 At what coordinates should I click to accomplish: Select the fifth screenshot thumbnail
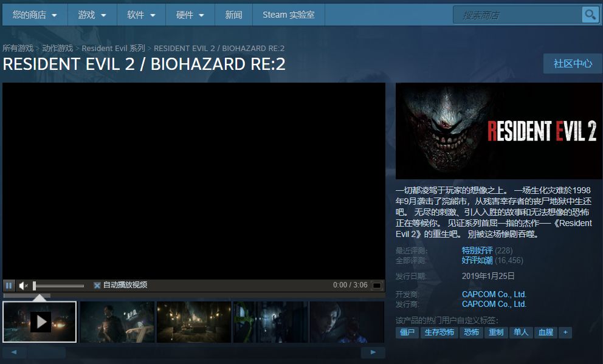point(347,321)
